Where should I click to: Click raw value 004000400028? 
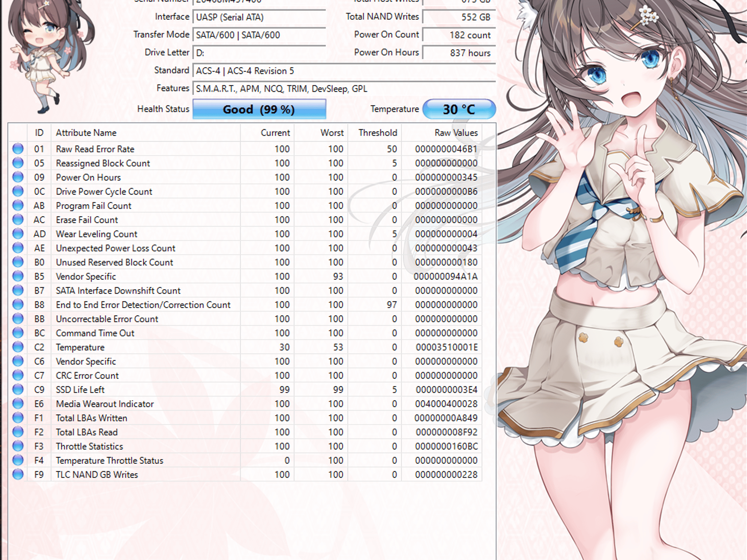[446, 404]
